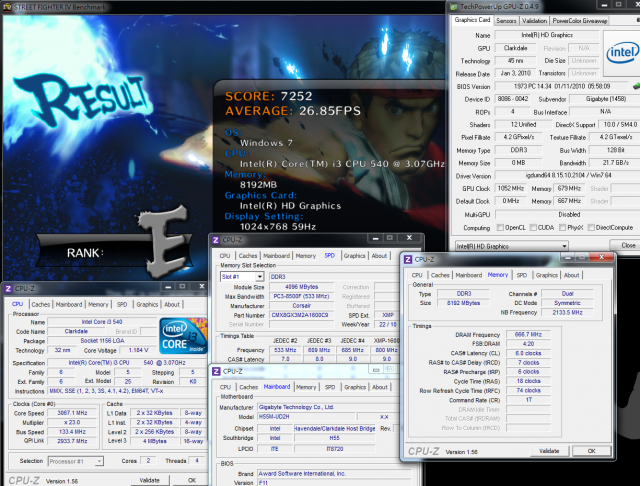Toggle the PhysX checkbox
Screen dimensions: 641x486
[x=563, y=227]
